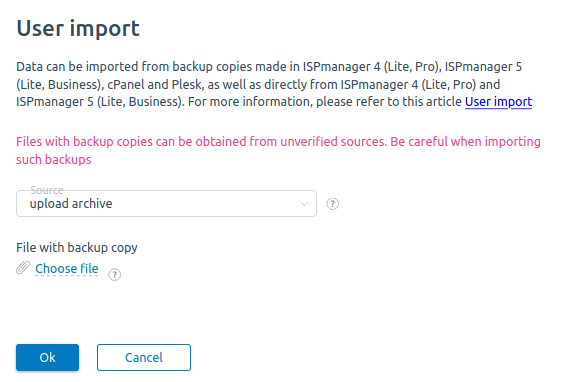The height and width of the screenshot is (382, 564).
Task: Click the paperclip attachment icon
Action: point(23,268)
